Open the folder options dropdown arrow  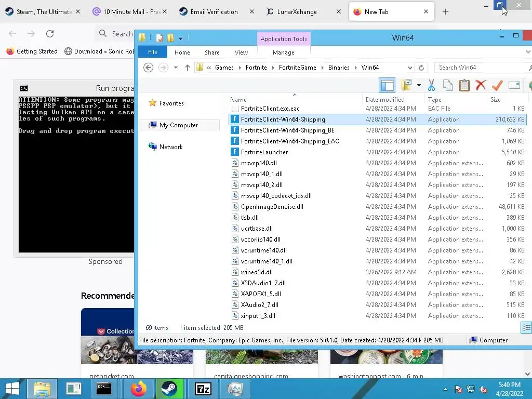point(419,85)
